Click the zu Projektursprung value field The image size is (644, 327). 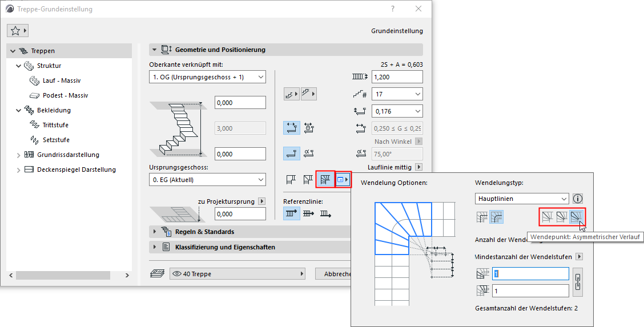[240, 214]
